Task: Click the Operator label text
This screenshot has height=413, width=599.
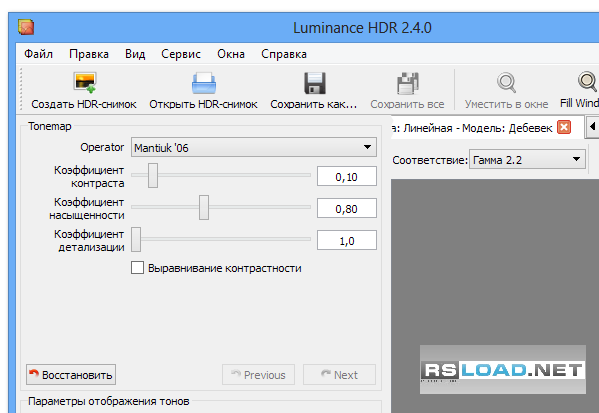Action: [x=102, y=147]
